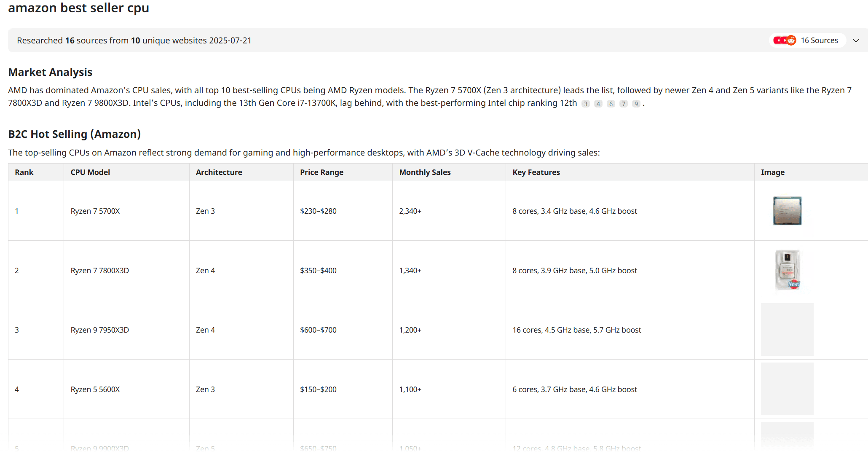Viewport: 868px width, 454px height.
Task: Click the Ryzen 5 5600X image placeholder
Action: tap(787, 389)
